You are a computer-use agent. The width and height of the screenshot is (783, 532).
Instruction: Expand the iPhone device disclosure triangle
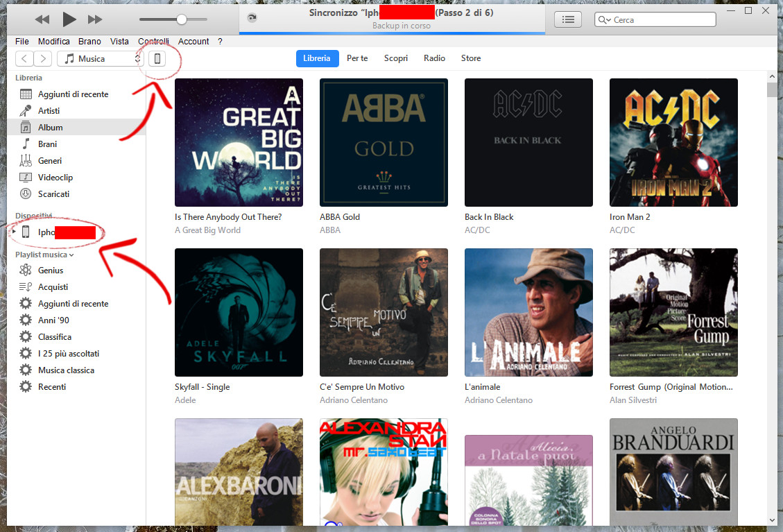click(14, 232)
